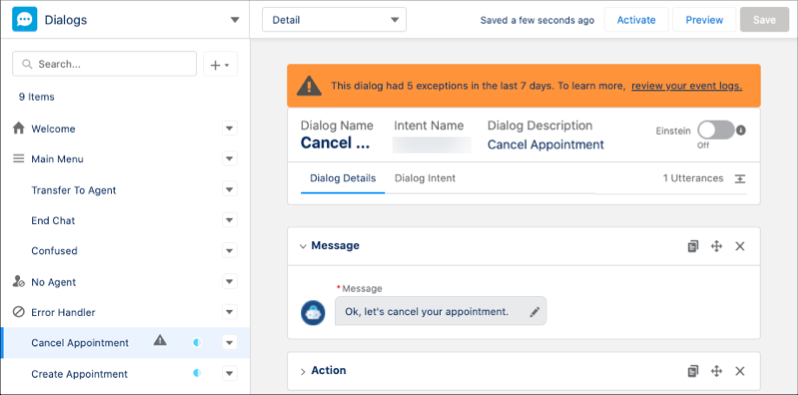The image size is (798, 395).
Task: Click the warning triangle on Cancel Appointment row
Action: [x=160, y=340]
